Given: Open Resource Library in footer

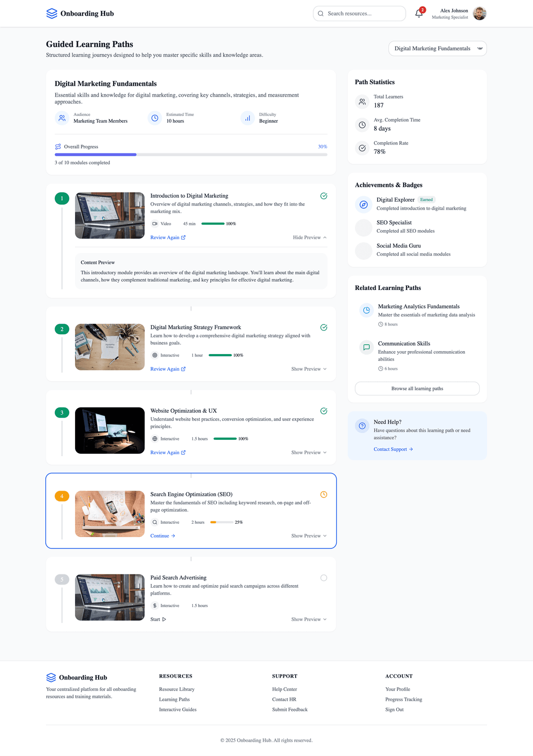Looking at the screenshot, I should click(x=177, y=689).
